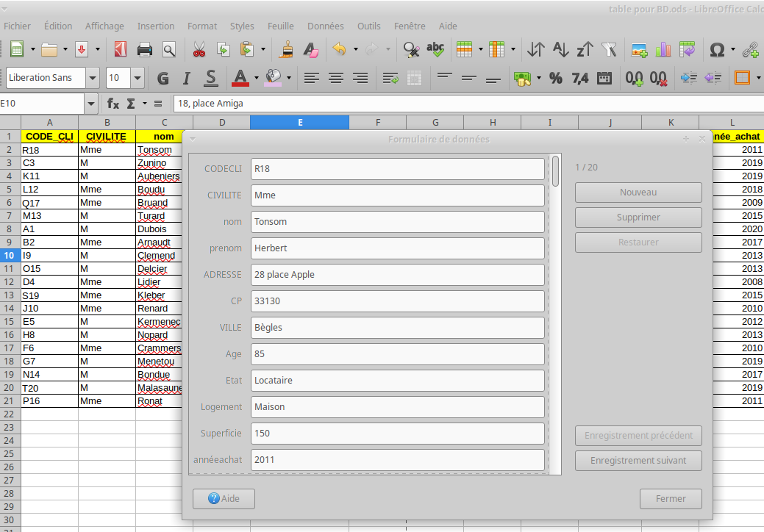Insert a chart using the chart icon
The width and height of the screenshot is (764, 532).
tap(663, 50)
